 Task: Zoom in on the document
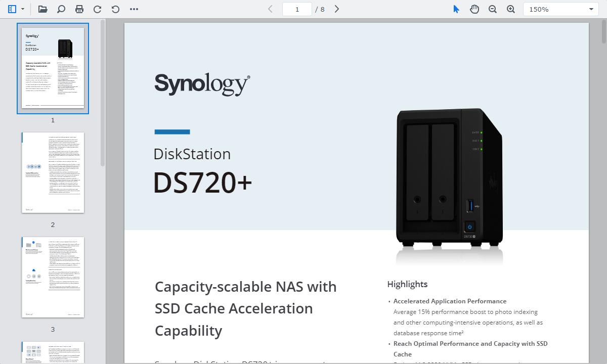510,9
